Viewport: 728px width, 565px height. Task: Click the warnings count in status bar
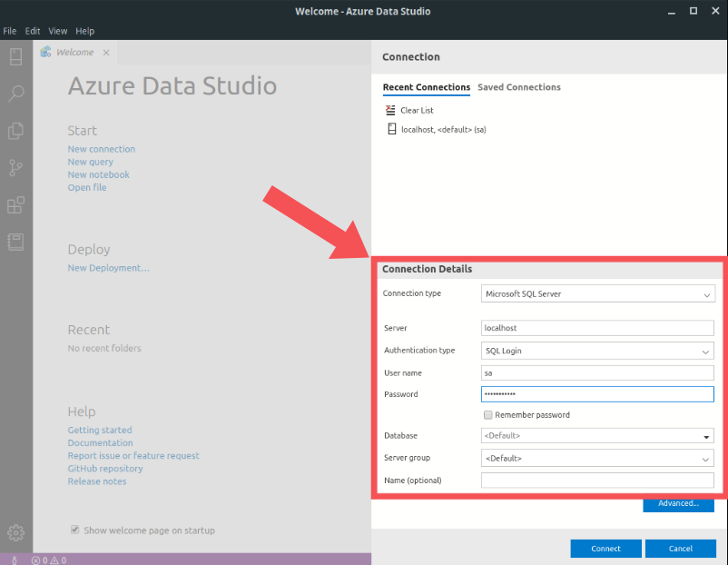click(58, 560)
